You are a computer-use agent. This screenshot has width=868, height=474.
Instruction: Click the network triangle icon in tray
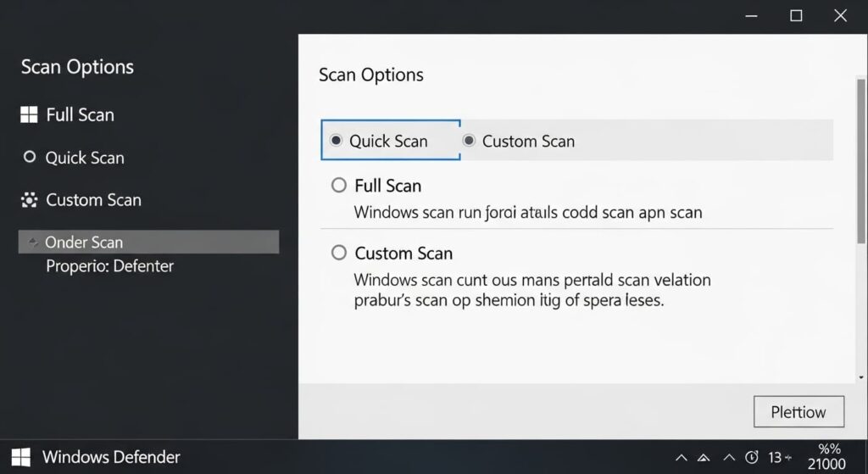(704, 457)
